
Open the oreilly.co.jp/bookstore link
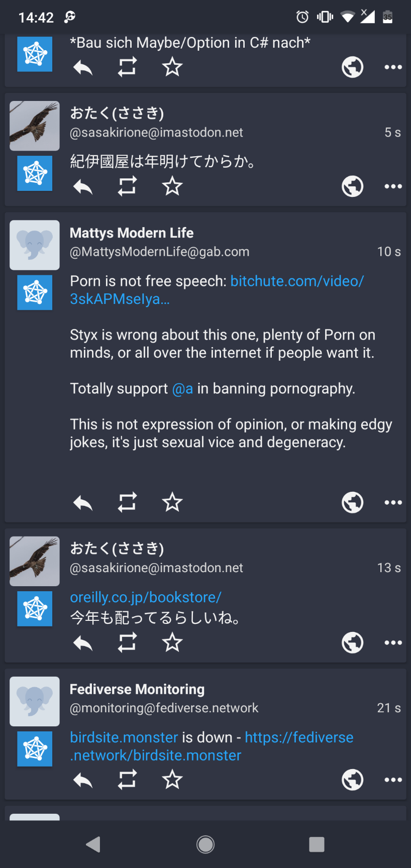pos(146,597)
